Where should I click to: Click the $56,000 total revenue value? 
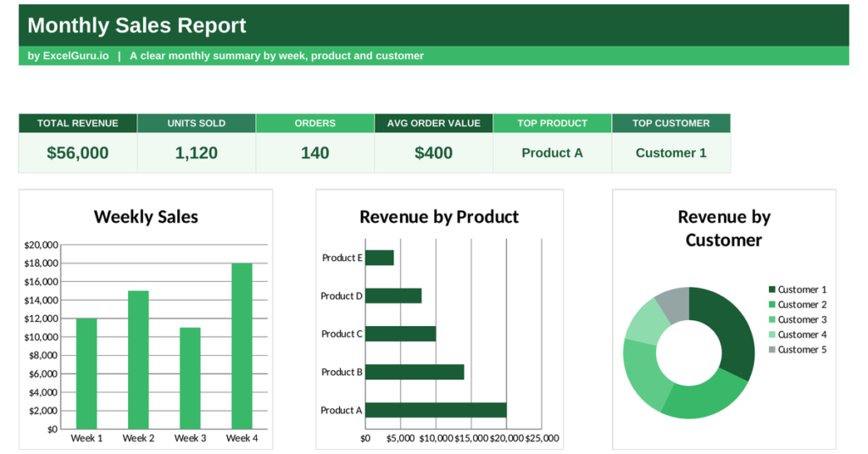[x=77, y=153]
